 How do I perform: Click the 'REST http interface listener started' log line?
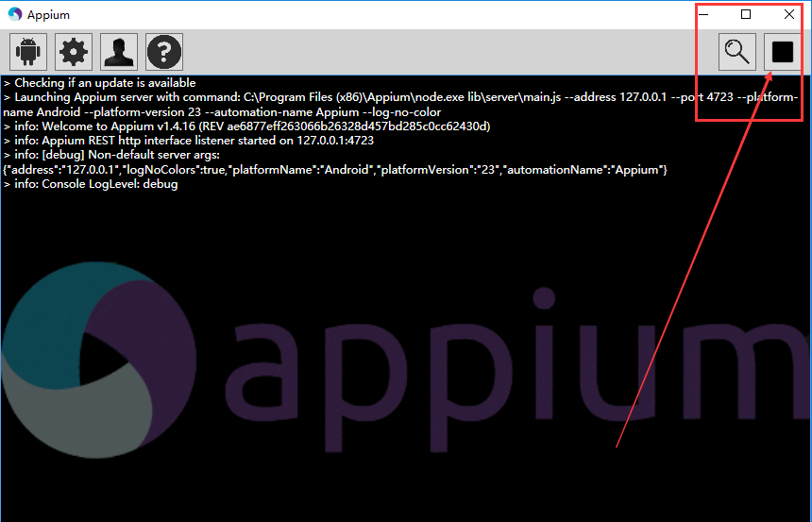pyautogui.click(x=189, y=141)
